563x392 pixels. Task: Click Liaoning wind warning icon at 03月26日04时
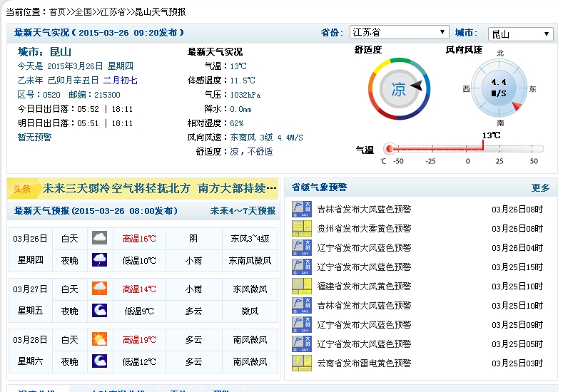coord(302,247)
